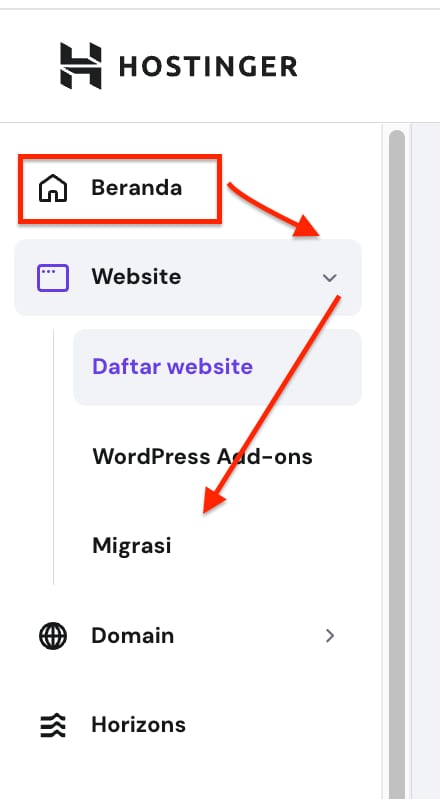The width and height of the screenshot is (440, 799).
Task: Click the red rectangle outline around Beranda
Action: coord(120,189)
